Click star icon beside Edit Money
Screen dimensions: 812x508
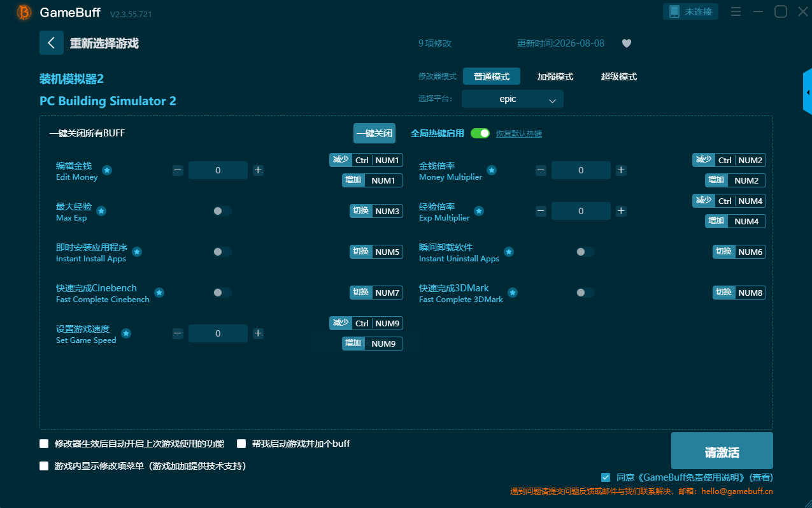(x=107, y=170)
